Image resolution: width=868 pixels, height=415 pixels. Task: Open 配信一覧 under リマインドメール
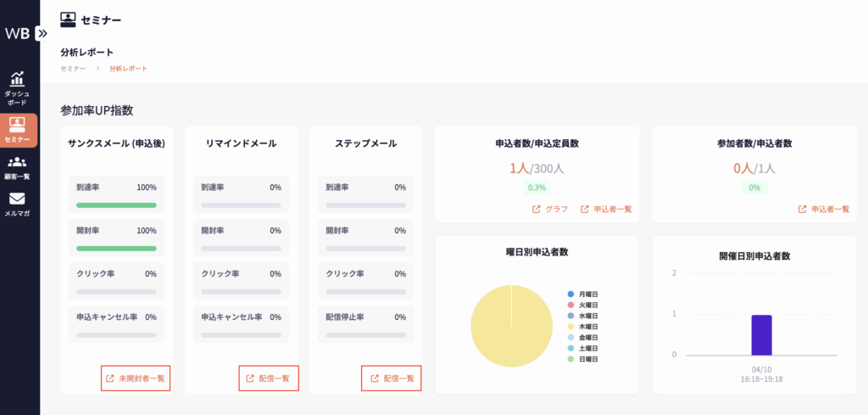coord(269,379)
